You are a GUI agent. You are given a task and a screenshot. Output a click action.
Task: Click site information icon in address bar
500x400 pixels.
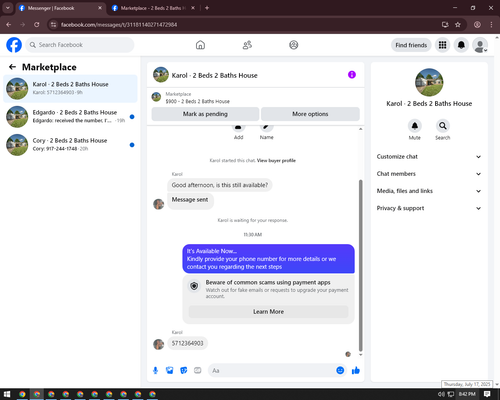(x=53, y=25)
